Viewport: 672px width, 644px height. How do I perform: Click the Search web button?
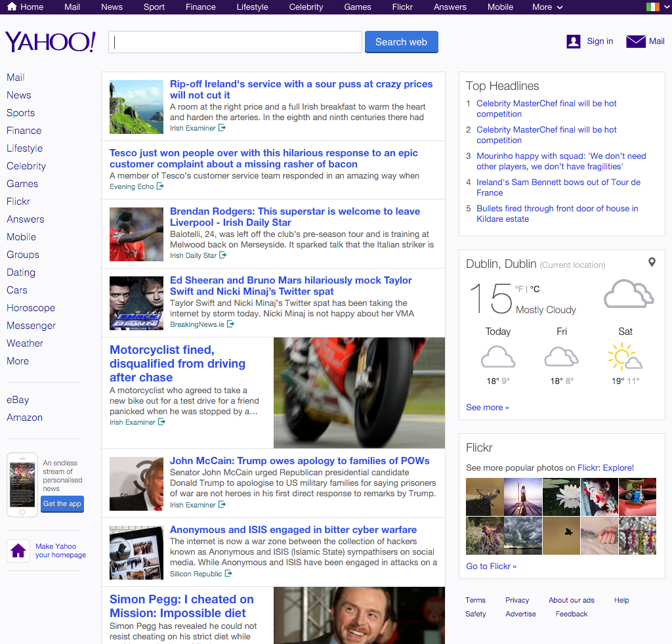pos(401,42)
